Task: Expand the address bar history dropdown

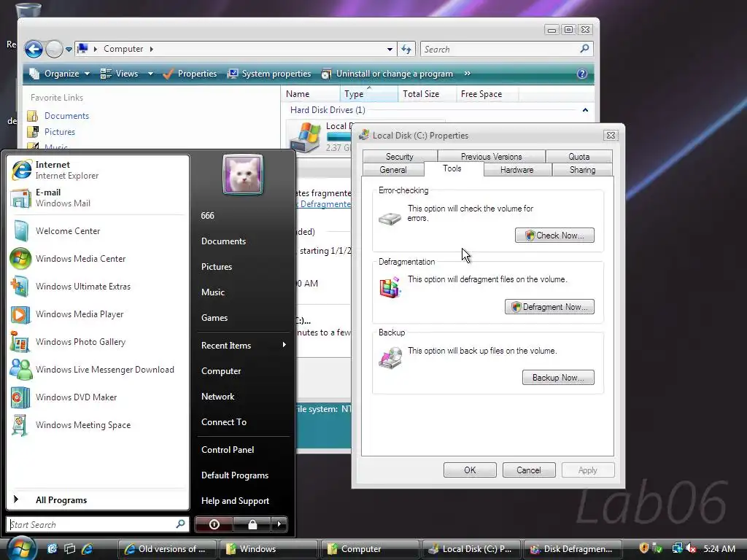Action: (x=390, y=49)
